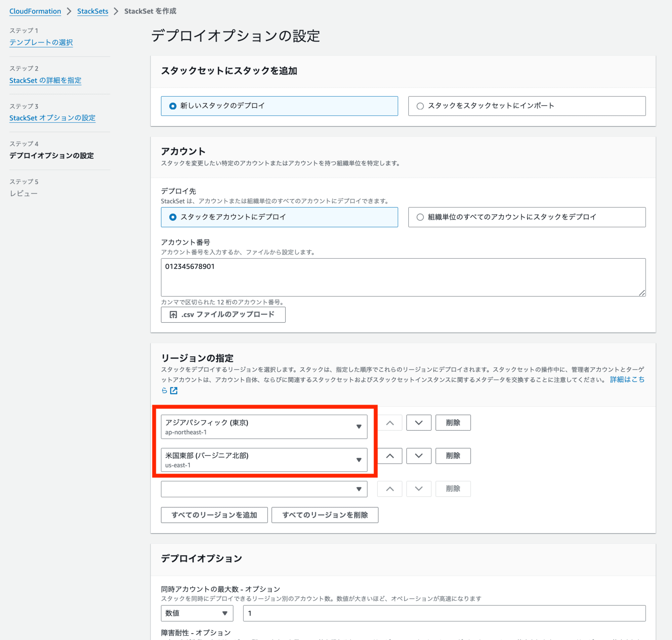Move the us-east-1 region row up

pyautogui.click(x=389, y=456)
